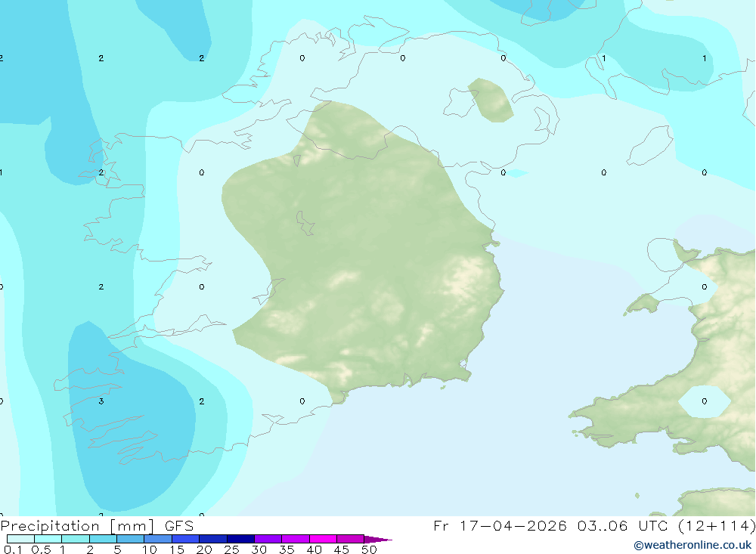
Task: Click the 30 to 35 mm purple swatch
Action: pyautogui.click(x=268, y=539)
